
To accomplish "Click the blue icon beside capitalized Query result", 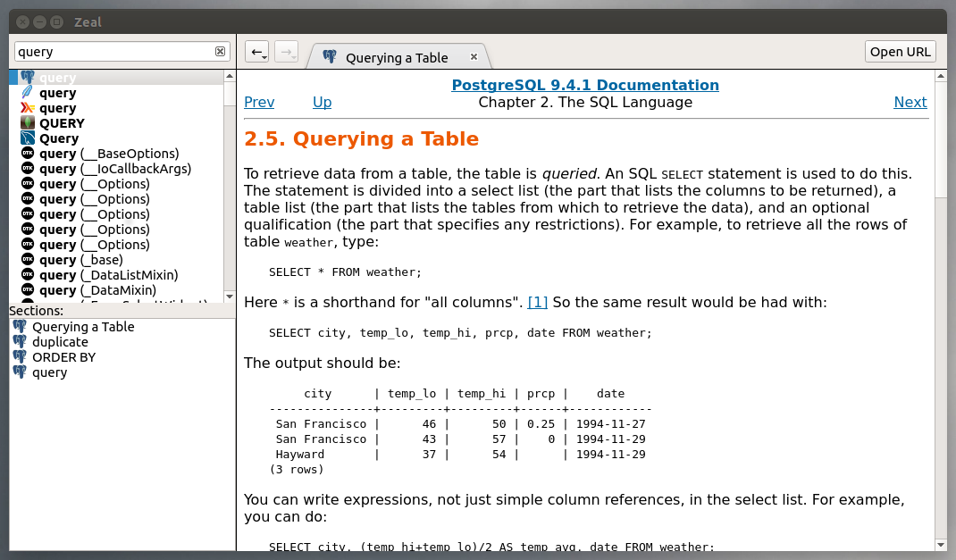I will (28, 138).
